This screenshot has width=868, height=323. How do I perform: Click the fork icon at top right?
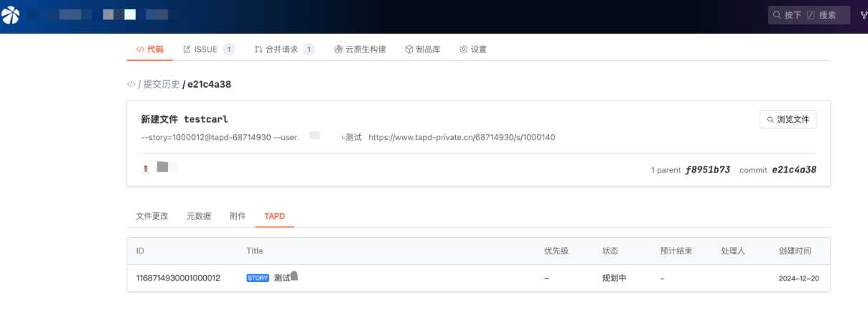pos(864,14)
